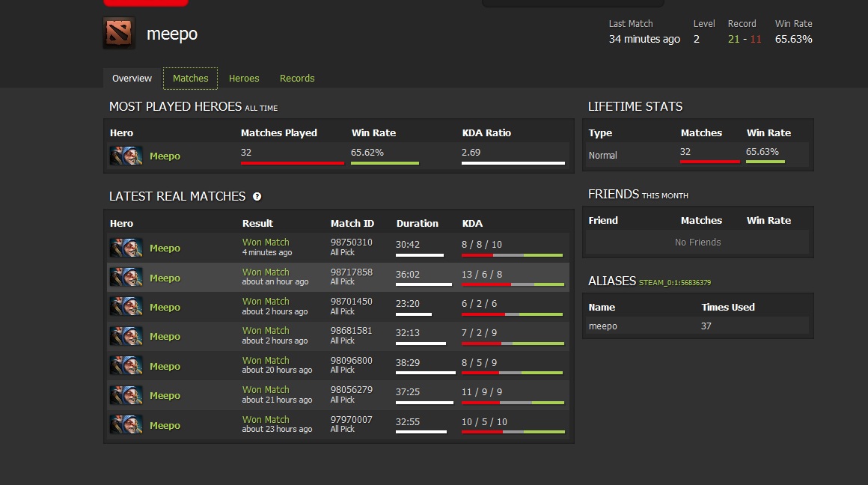Open Won Match link for match 98681581
This screenshot has width=868, height=485.
coord(266,331)
